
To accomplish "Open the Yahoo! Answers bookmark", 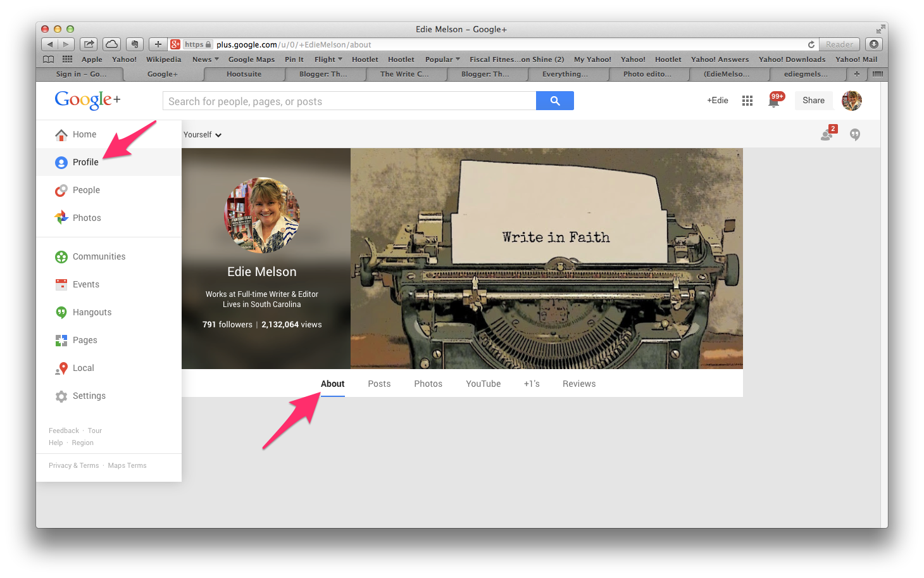I will coord(720,60).
